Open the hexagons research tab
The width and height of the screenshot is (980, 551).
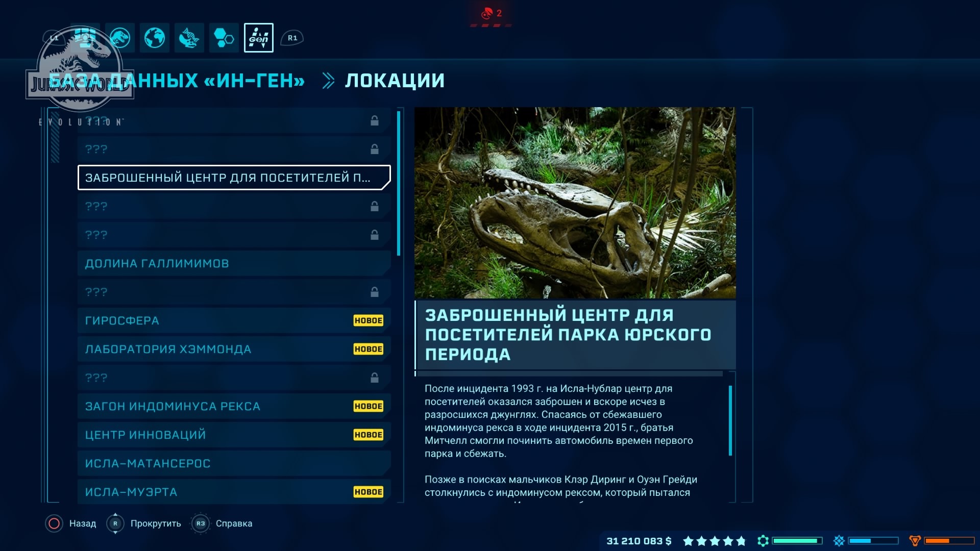click(224, 38)
